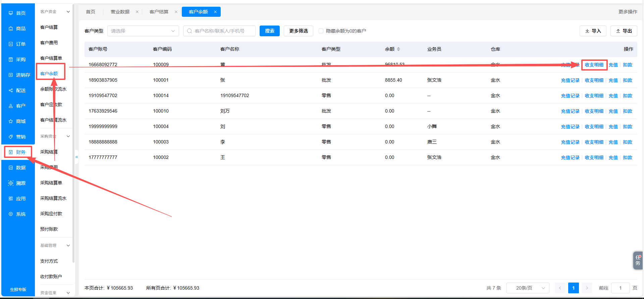Image resolution: width=644 pixels, height=299 pixels.
Task: Close the 客户余额 tab
Action: click(215, 12)
